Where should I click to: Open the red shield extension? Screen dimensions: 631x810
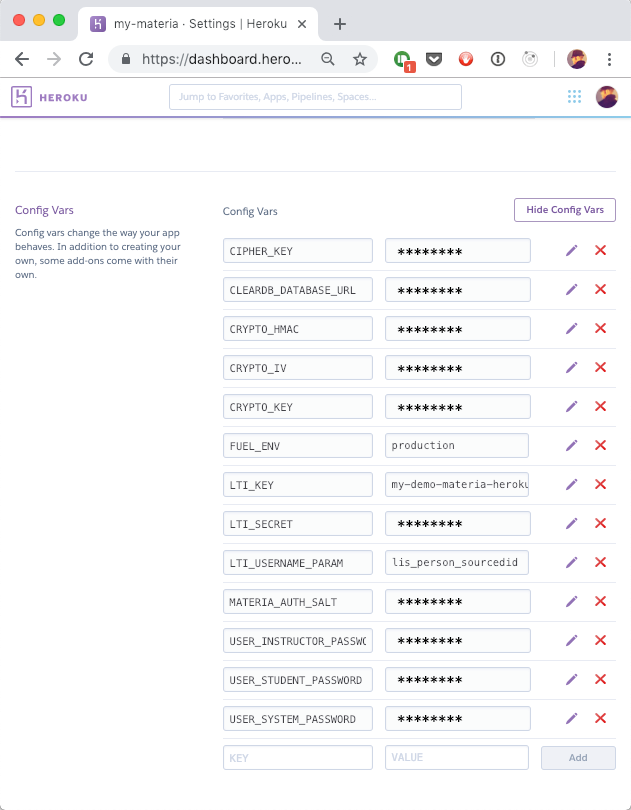pos(466,59)
